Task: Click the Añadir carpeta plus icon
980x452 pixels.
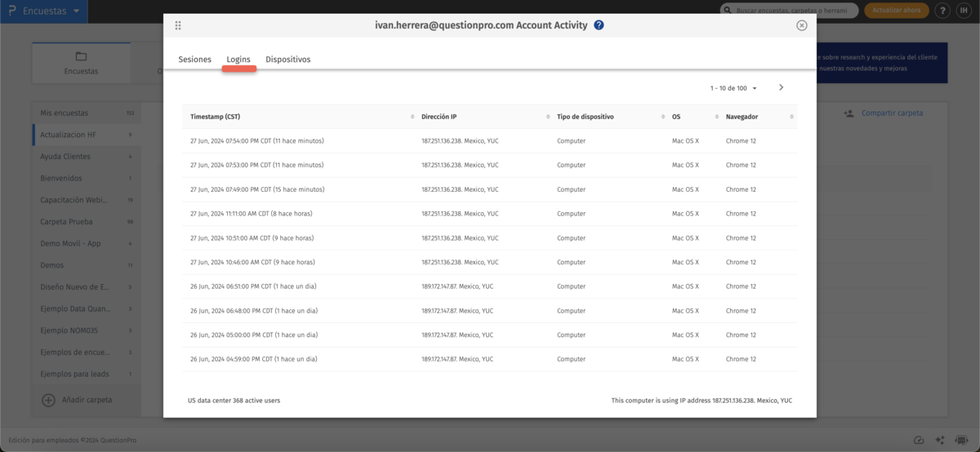Action: [48, 400]
